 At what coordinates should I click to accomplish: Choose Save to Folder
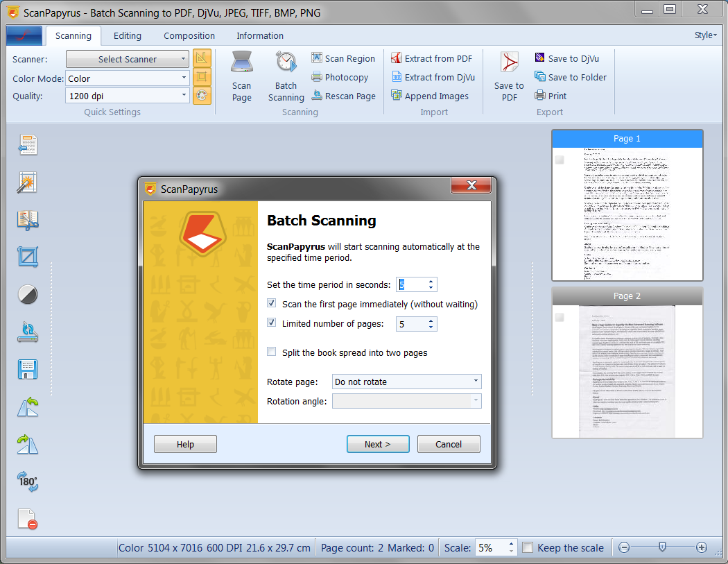(571, 77)
